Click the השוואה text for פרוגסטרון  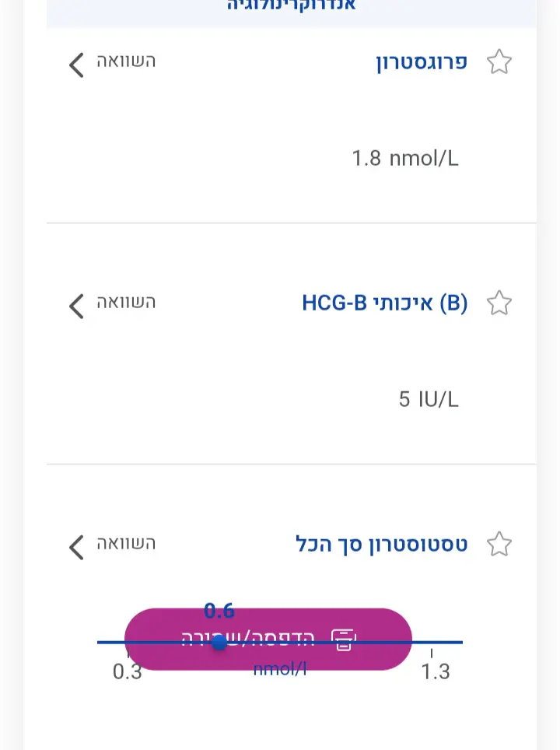pyautogui.click(x=125, y=61)
